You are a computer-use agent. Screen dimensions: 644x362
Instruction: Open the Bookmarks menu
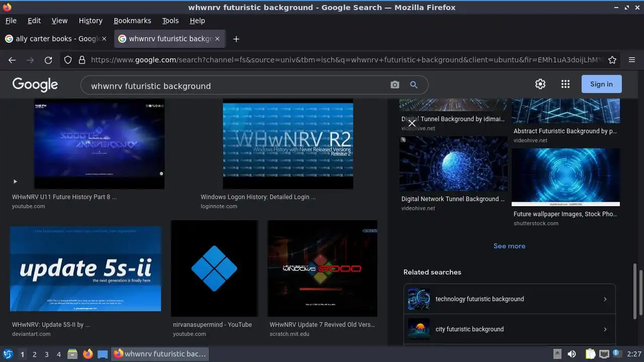click(132, 21)
